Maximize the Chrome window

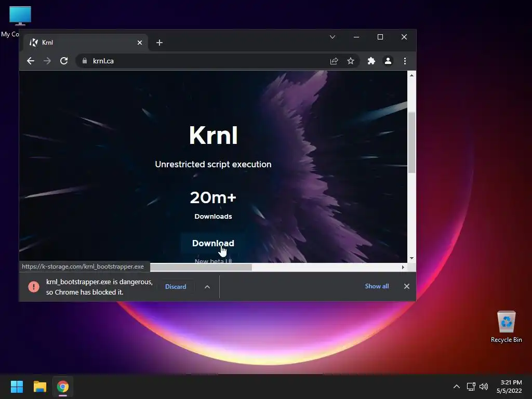tap(380, 37)
